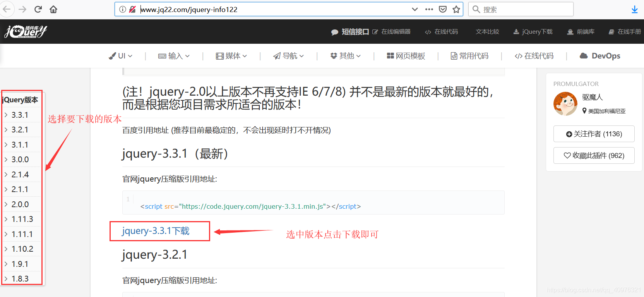Open the 前端库 header link
Image resolution: width=644 pixels, height=297 pixels.
click(x=581, y=32)
